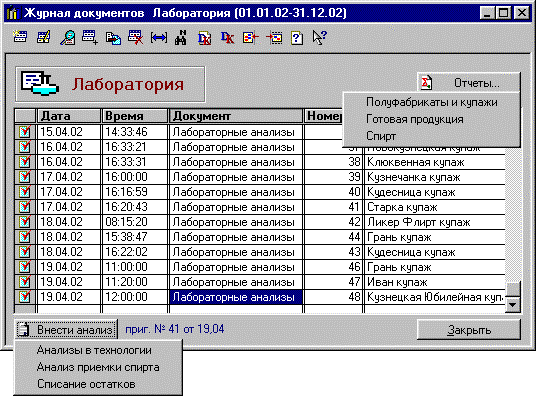Click the Номер column header
The image size is (536, 396).
(324, 116)
